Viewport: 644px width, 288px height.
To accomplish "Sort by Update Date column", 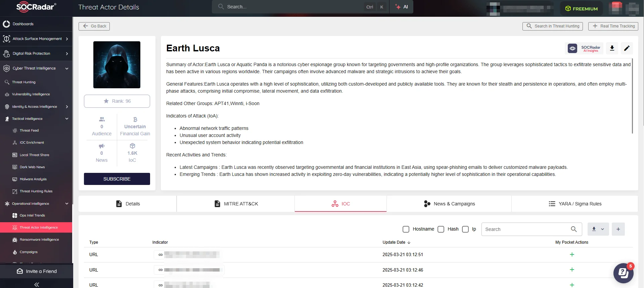I will tap(397, 242).
